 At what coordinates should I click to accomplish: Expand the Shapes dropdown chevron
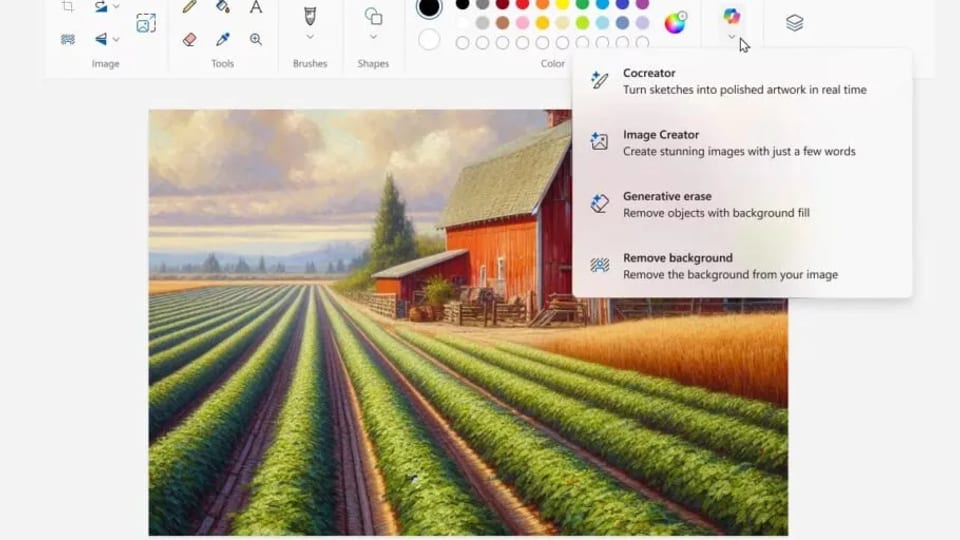click(373, 37)
